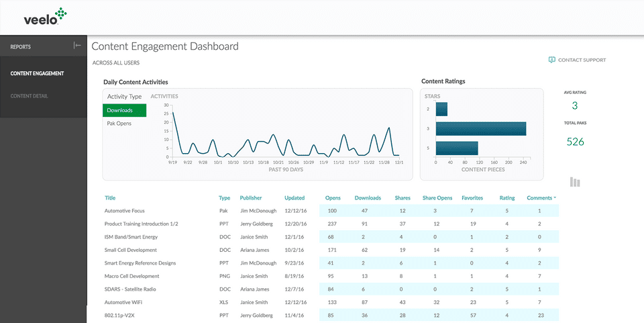The image size is (644, 323).
Task: Sort table by Comments column
Action: [541, 198]
